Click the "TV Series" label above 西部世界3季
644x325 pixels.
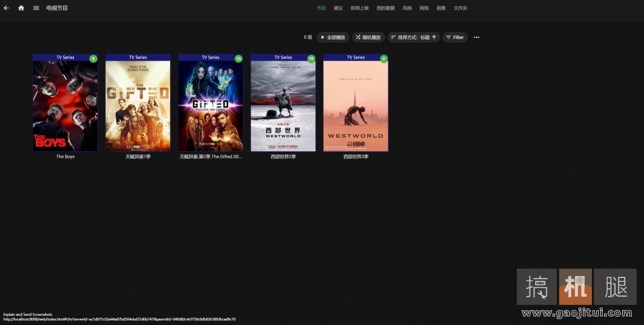tap(355, 57)
